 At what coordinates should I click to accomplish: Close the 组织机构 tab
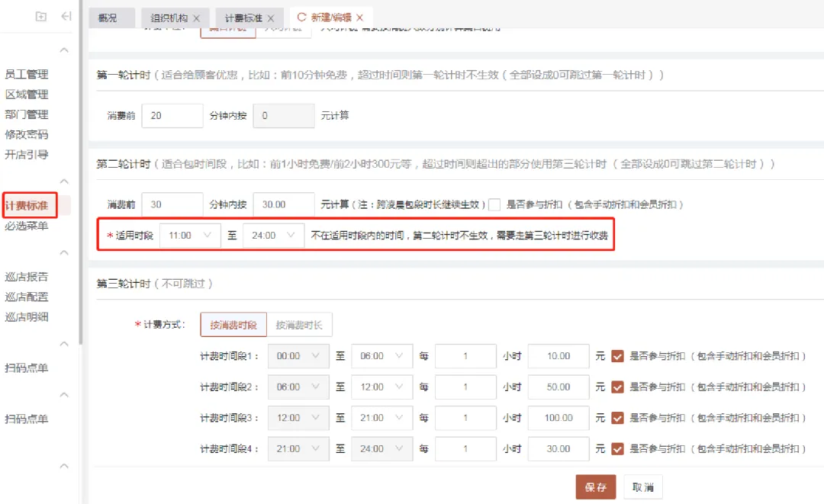pyautogui.click(x=197, y=18)
